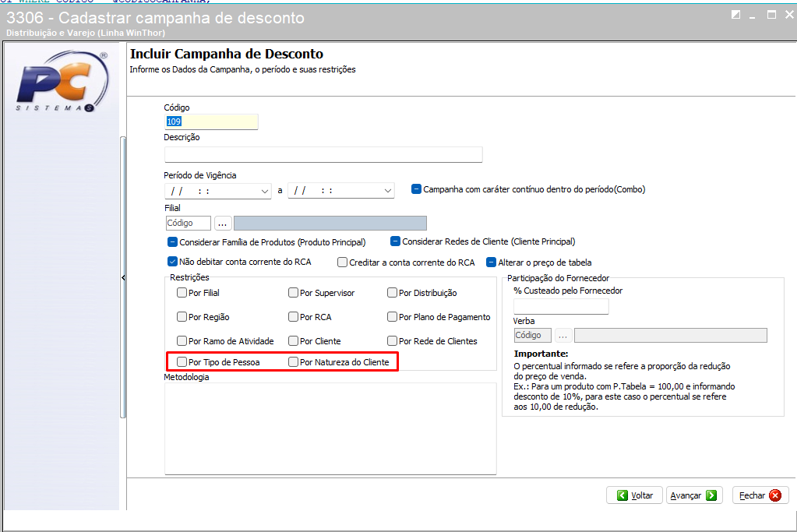This screenshot has width=797, height=532.
Task: Check the Por Rede de Clientes restriction
Action: point(392,340)
